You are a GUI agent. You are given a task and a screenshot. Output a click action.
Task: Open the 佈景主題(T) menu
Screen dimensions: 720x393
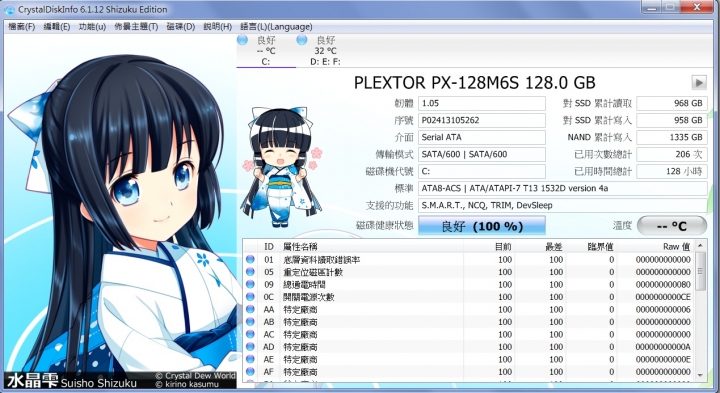(136, 27)
